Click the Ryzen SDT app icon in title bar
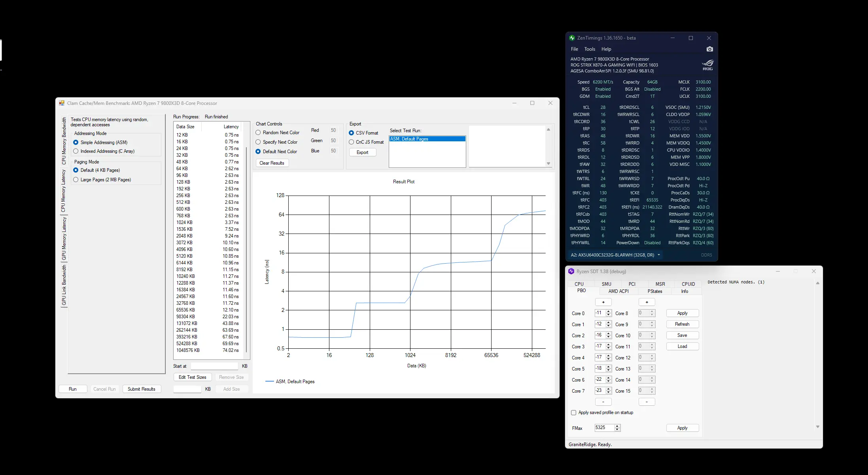 point(571,272)
